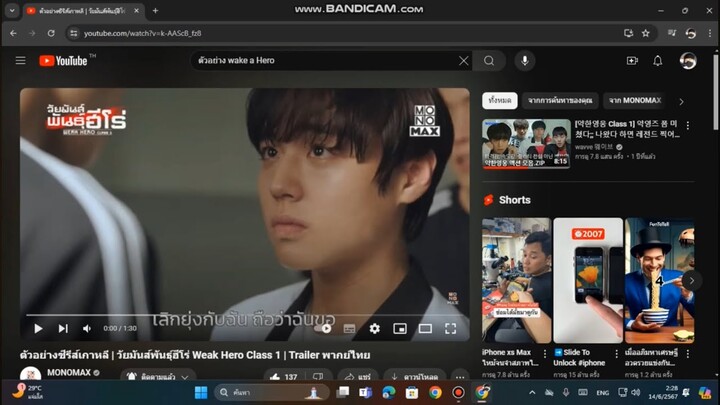Image resolution: width=720 pixels, height=405 pixels.
Task: Open Microsoft Teams from the taskbar
Action: 366,393
